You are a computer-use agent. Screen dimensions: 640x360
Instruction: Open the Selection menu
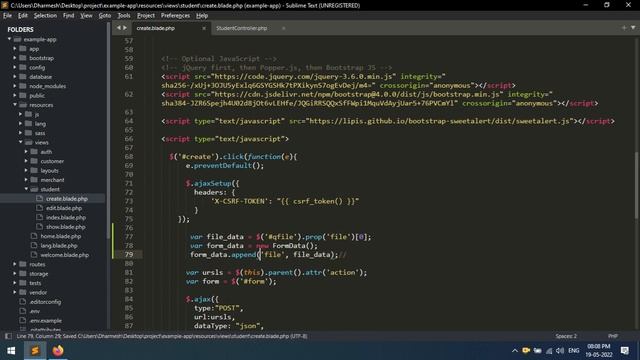[45, 16]
